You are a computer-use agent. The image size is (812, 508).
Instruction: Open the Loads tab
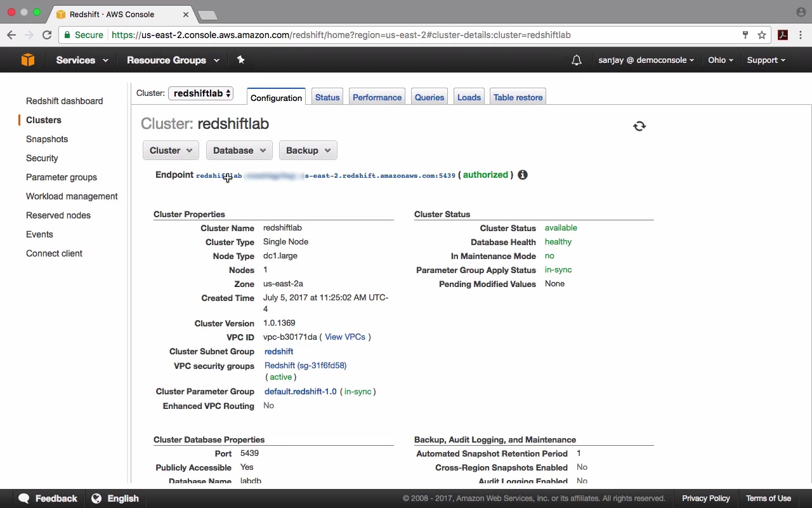coord(469,97)
